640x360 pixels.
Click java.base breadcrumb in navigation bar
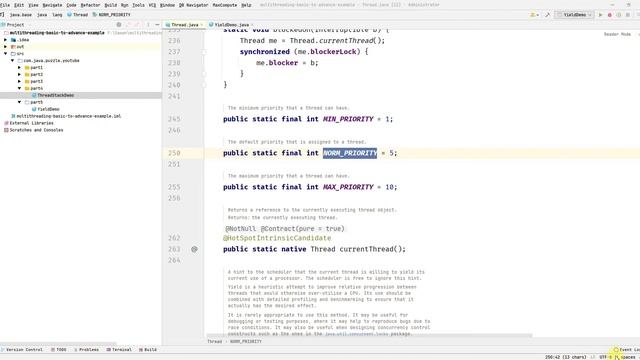(x=20, y=15)
